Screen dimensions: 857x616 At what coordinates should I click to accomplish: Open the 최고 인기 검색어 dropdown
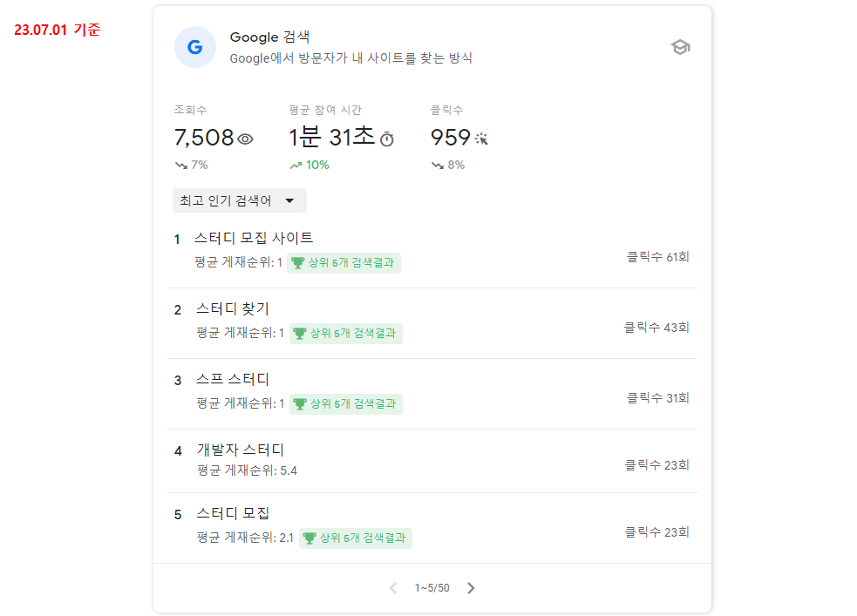pos(239,200)
